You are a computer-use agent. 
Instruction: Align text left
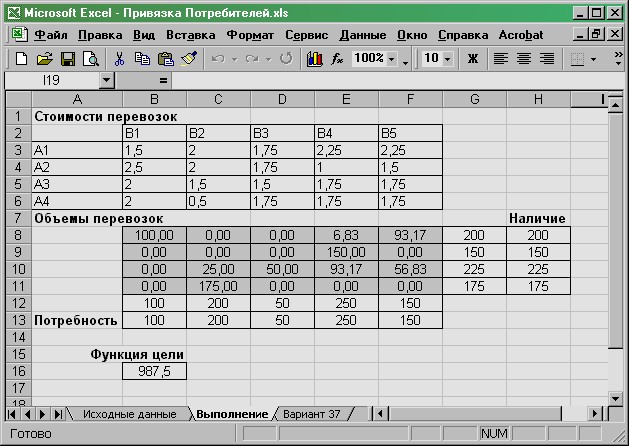point(501,59)
